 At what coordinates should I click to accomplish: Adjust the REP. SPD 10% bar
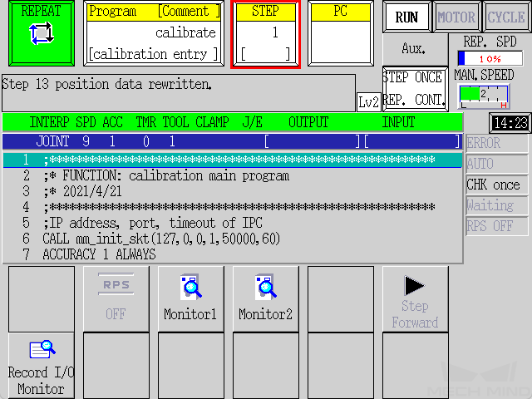490,58
